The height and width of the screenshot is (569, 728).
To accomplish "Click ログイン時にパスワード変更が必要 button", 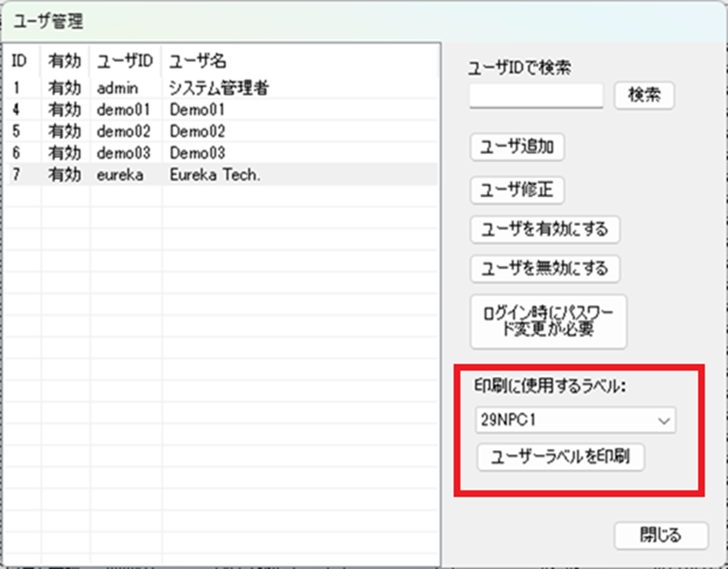I will point(547,320).
